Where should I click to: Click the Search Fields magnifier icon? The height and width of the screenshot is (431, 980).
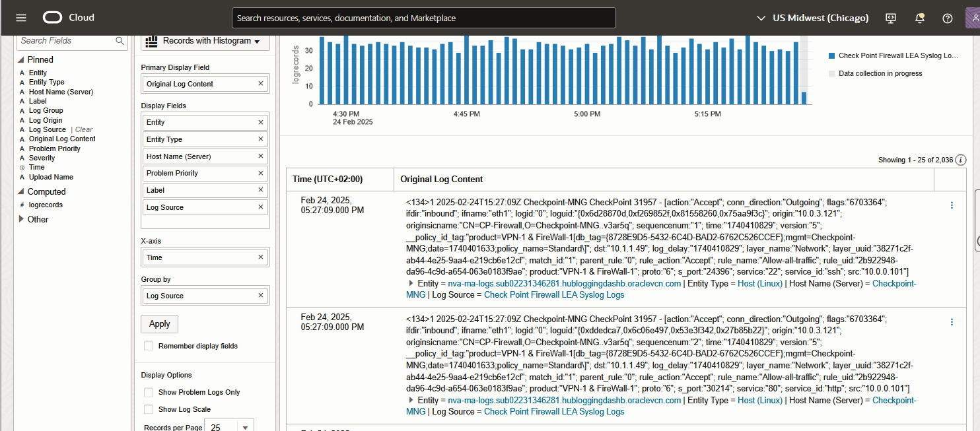pos(120,41)
